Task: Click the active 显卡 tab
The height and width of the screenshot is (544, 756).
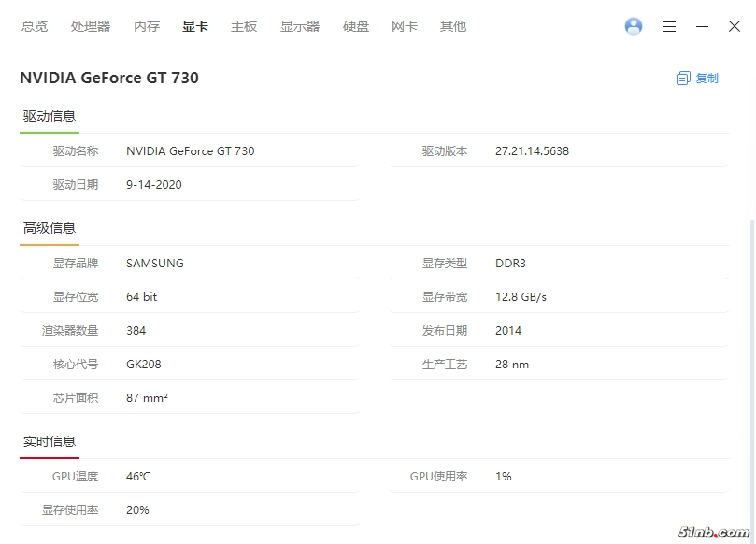Action: click(x=195, y=26)
